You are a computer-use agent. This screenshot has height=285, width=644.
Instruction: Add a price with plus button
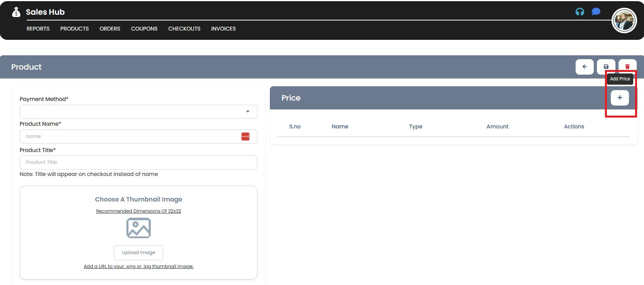tap(619, 98)
